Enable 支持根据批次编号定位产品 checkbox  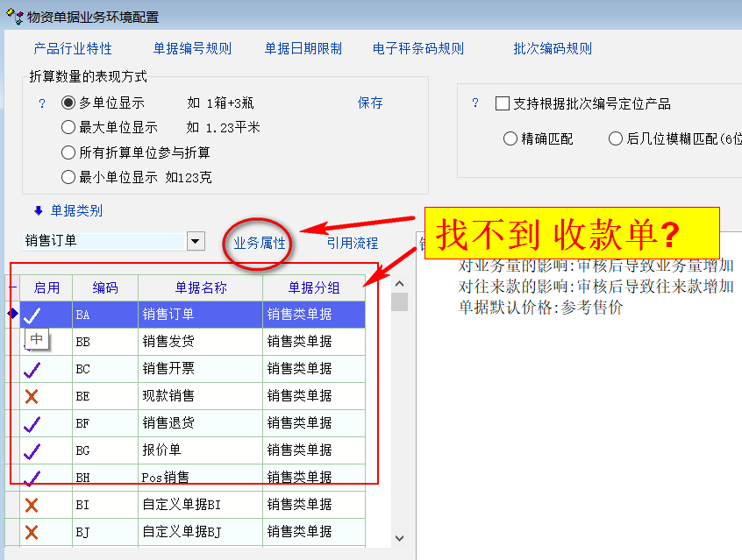[x=503, y=104]
